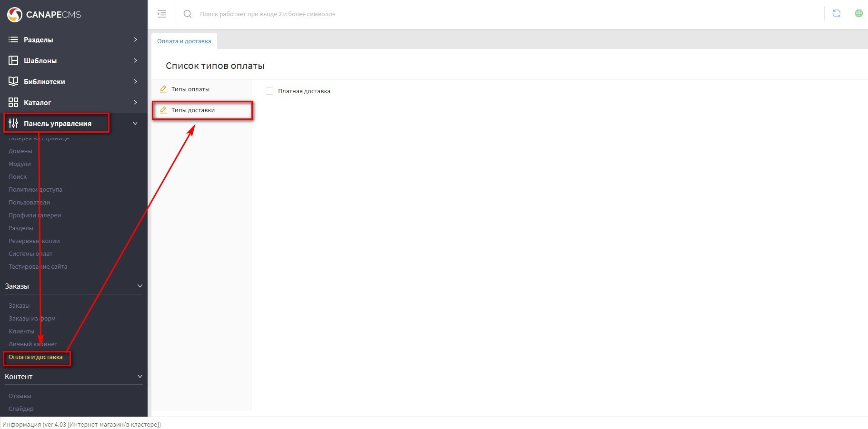
Task: Click the CanapeCMS logo icon
Action: tap(14, 14)
